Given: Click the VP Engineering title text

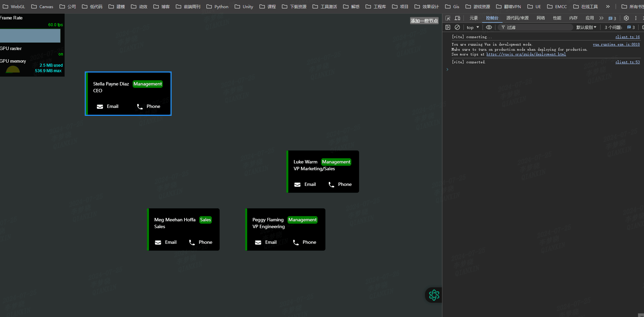Looking at the screenshot, I should (x=269, y=227).
